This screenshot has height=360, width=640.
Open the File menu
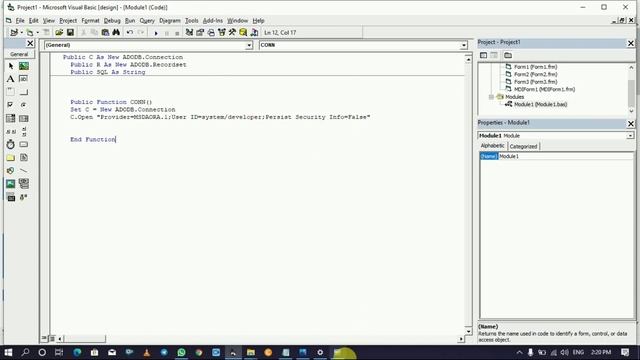pos(20,20)
